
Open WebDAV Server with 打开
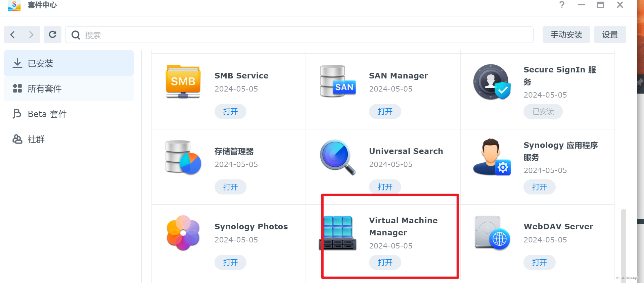[539, 263]
